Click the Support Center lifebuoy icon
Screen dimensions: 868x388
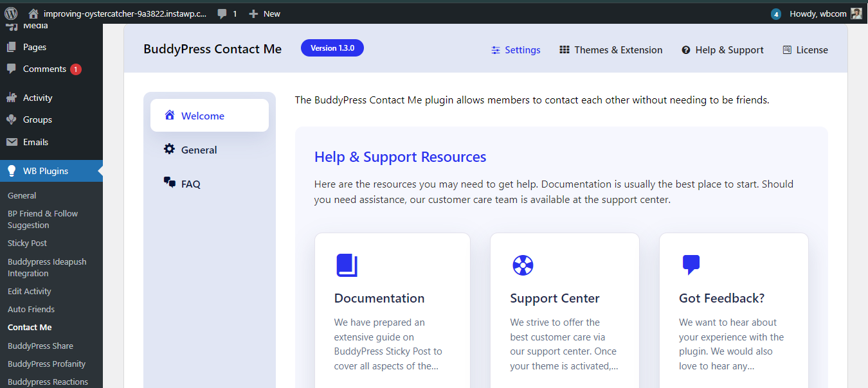pos(522,265)
